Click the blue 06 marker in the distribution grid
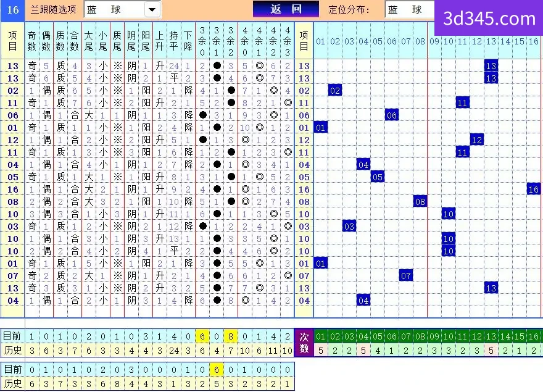The image size is (543, 392). coord(392,115)
